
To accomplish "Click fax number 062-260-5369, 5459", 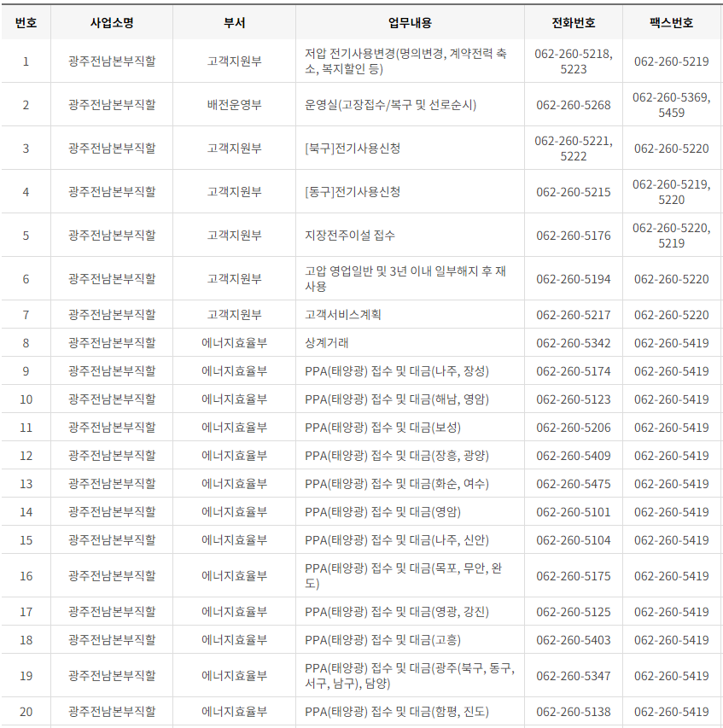I will coord(672,104).
